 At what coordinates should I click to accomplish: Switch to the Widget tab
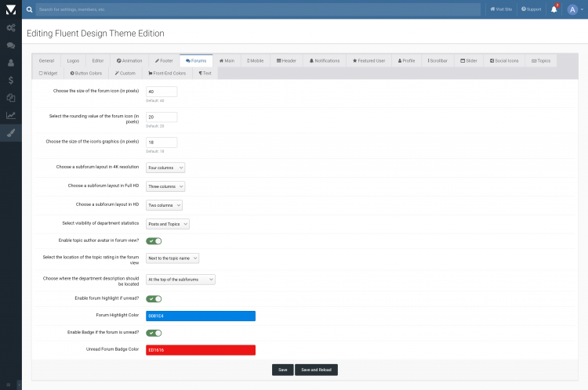point(49,74)
